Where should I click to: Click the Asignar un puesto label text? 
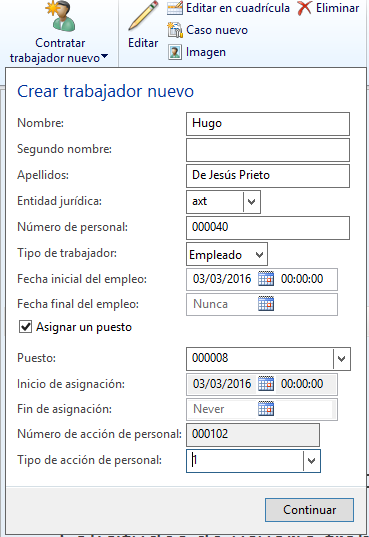pyautogui.click(x=84, y=327)
